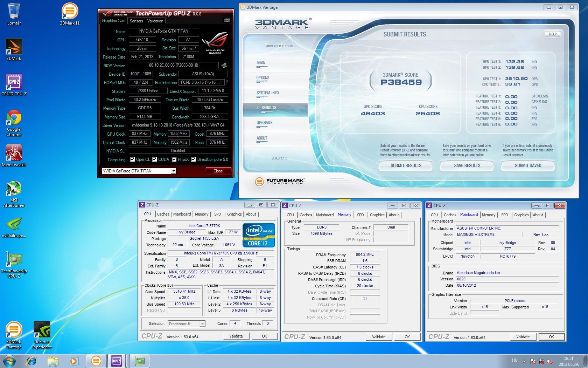Click the HELP button in 3DMark Vantage
588x368 pixels.
(x=553, y=34)
